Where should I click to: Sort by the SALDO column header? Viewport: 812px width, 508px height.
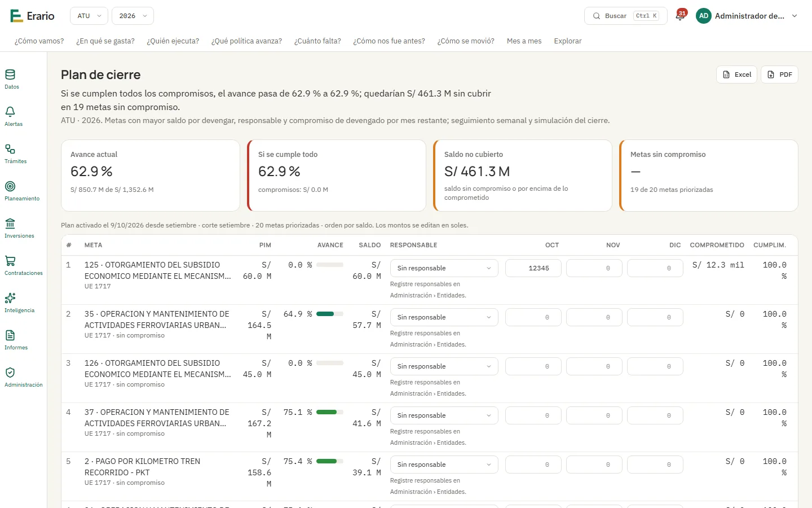(x=370, y=245)
